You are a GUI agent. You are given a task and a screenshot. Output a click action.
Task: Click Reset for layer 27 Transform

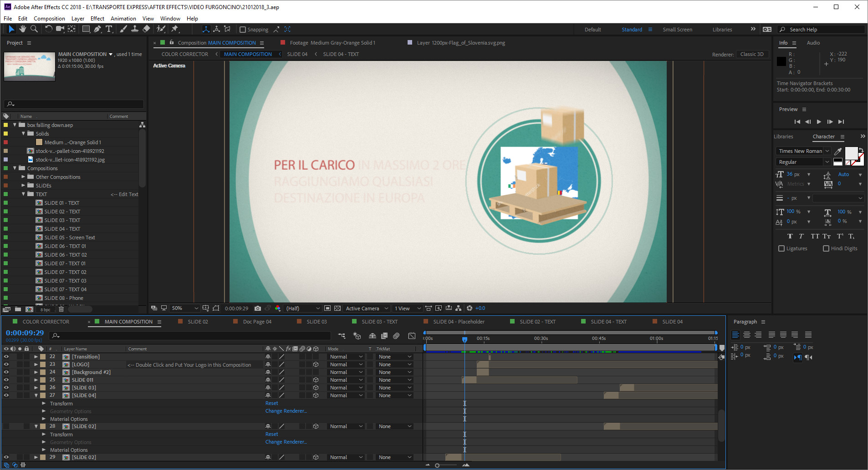[x=272, y=403]
